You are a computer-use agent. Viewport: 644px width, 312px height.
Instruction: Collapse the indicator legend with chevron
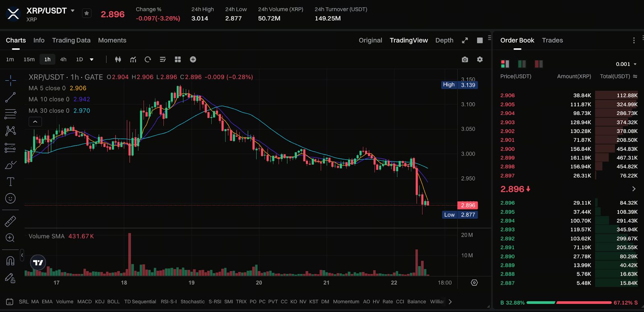pyautogui.click(x=35, y=121)
